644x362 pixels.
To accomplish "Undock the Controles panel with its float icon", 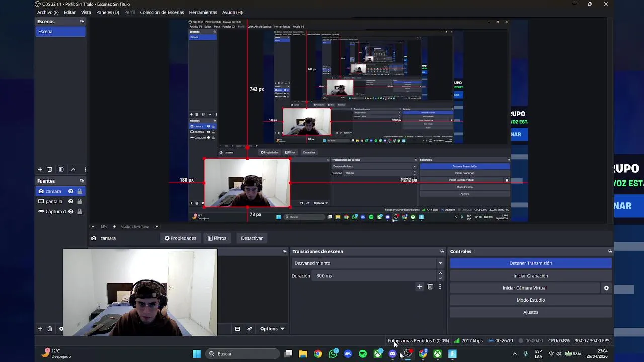I will [610, 251].
